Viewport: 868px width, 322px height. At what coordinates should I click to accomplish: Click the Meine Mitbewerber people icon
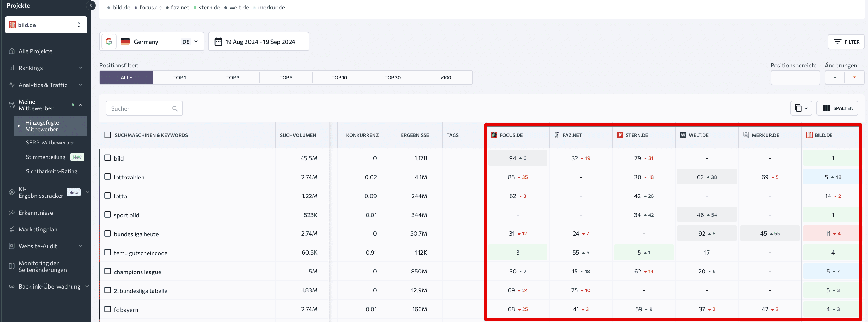coord(12,105)
